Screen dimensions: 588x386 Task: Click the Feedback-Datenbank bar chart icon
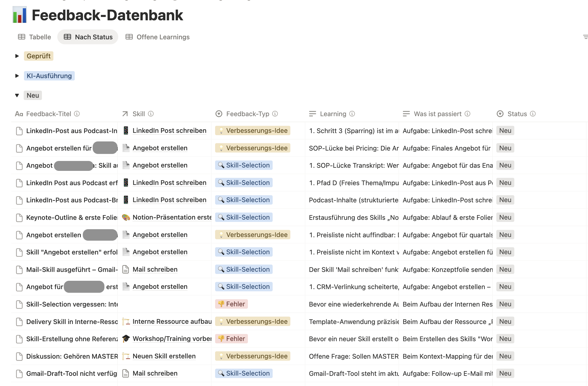[x=20, y=15]
